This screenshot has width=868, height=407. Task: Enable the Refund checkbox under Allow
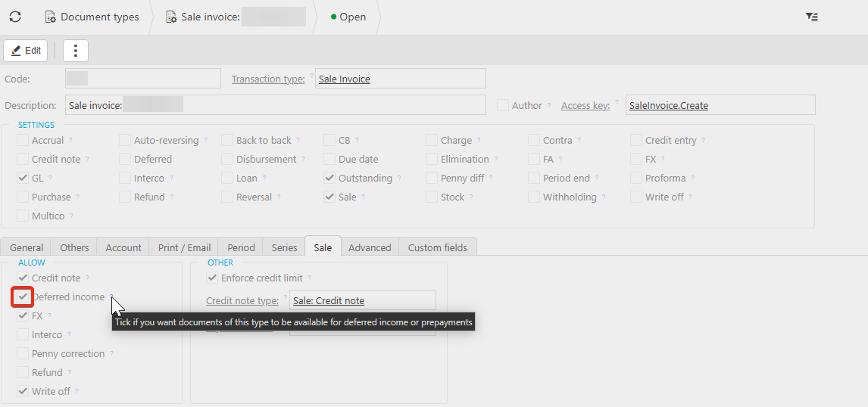coord(23,372)
